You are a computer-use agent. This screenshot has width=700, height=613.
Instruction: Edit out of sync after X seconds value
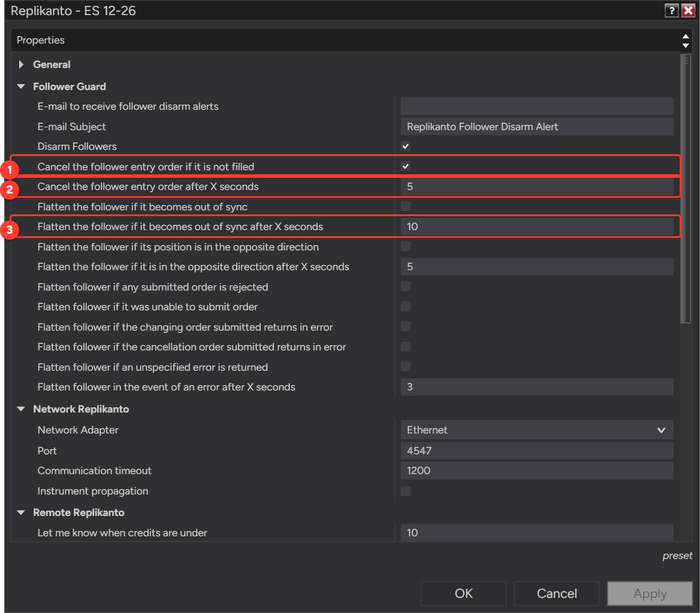pos(537,227)
